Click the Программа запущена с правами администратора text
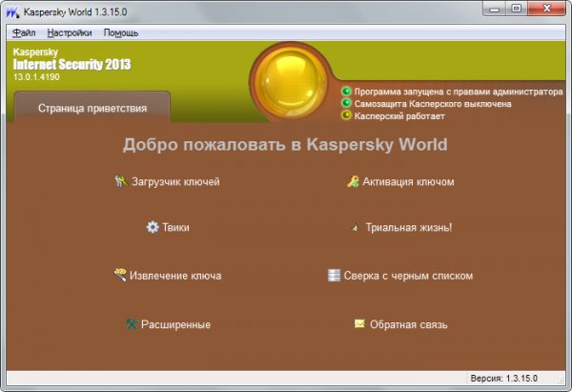Screen dimensions: 572x392 (x=459, y=92)
